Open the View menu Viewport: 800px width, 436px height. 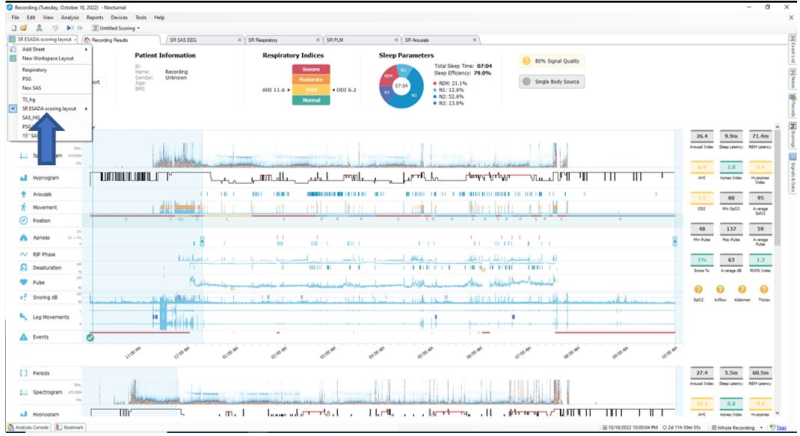point(48,17)
